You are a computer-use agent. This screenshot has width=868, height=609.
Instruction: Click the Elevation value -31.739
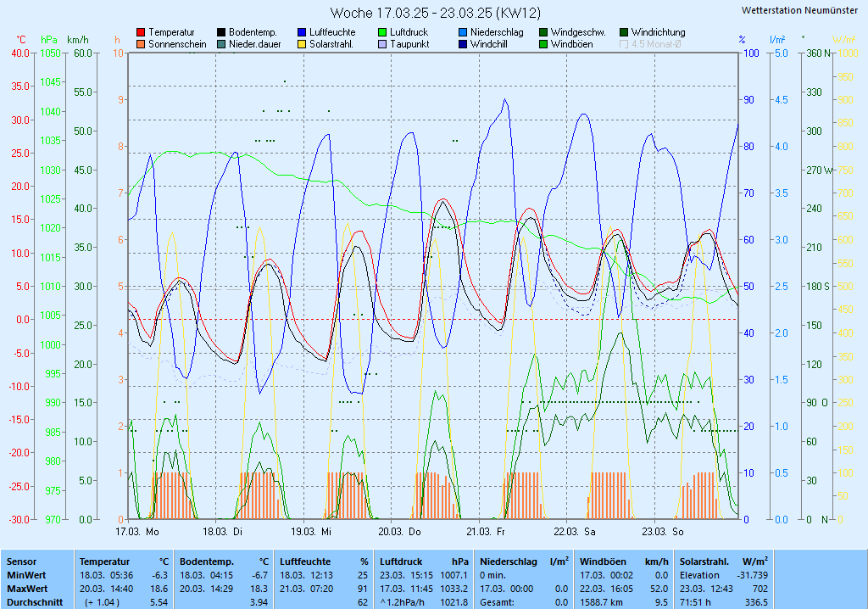(753, 575)
